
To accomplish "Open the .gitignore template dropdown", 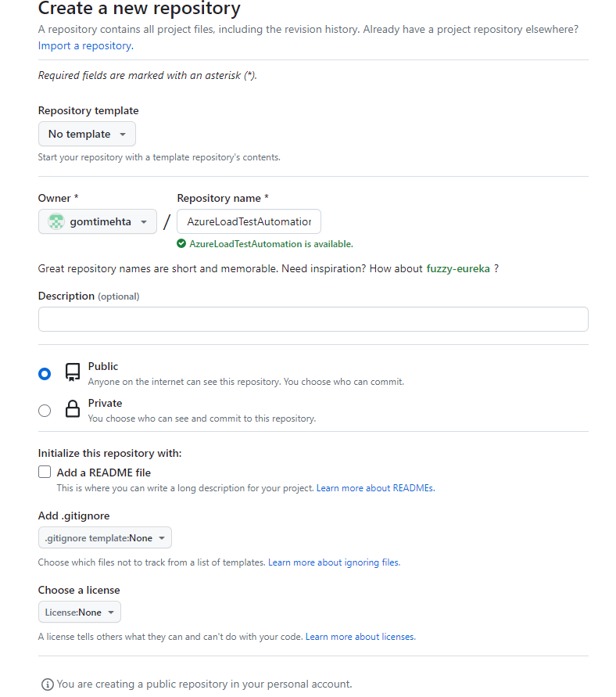I will (x=105, y=538).
